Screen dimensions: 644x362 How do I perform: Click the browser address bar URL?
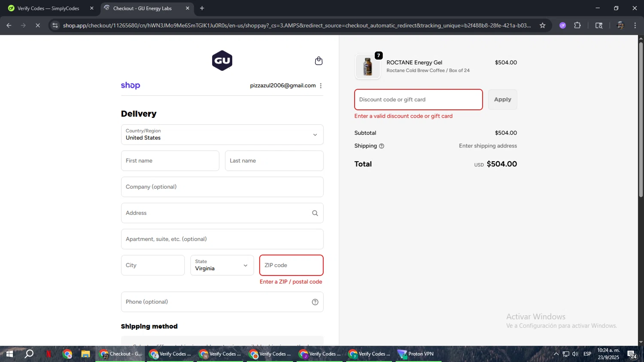tap(296, 26)
